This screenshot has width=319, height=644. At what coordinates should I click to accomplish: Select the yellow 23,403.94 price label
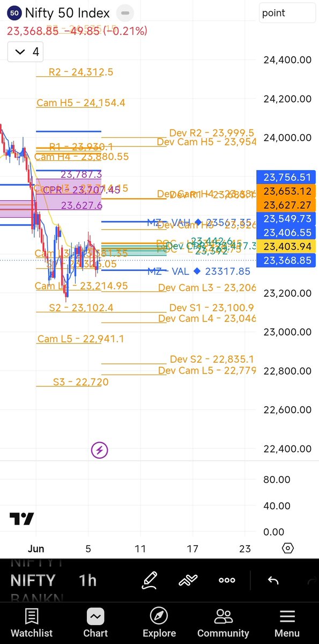click(x=286, y=246)
